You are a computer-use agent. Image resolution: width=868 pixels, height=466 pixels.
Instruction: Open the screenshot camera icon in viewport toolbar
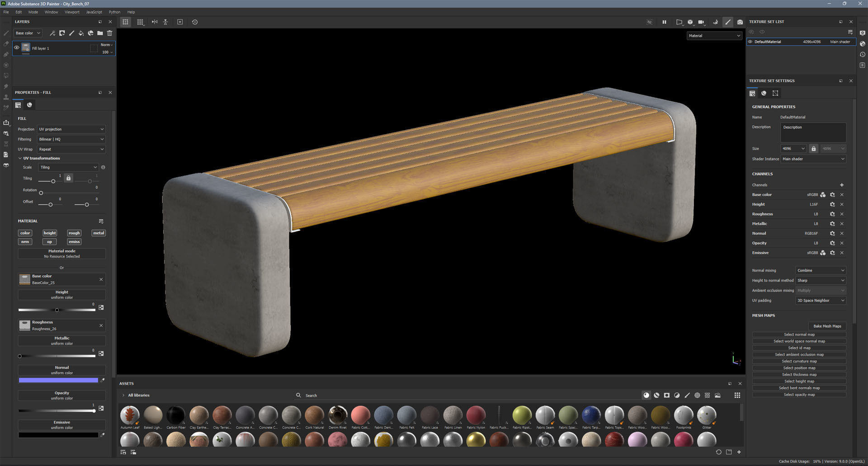click(740, 22)
